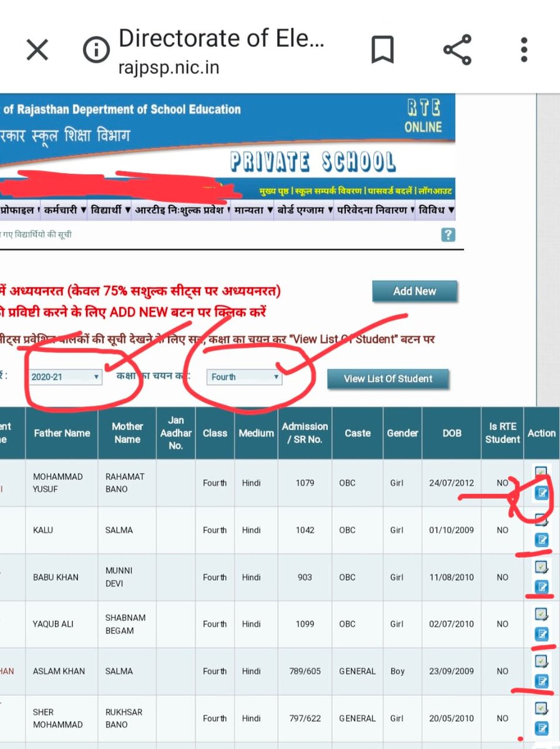The width and height of the screenshot is (560, 749).
Task: Expand the बोर्ड एग्जाम menu
Action: [x=305, y=210]
